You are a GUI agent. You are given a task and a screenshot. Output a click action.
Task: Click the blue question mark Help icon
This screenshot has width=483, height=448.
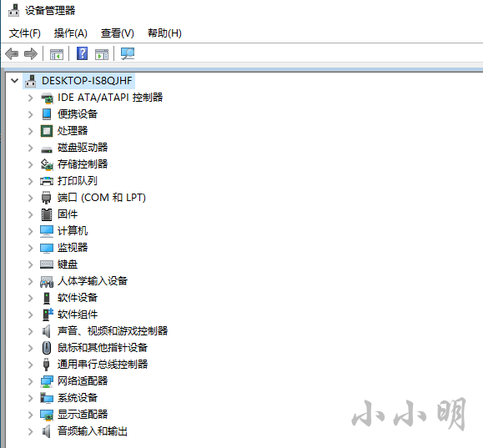[82, 53]
